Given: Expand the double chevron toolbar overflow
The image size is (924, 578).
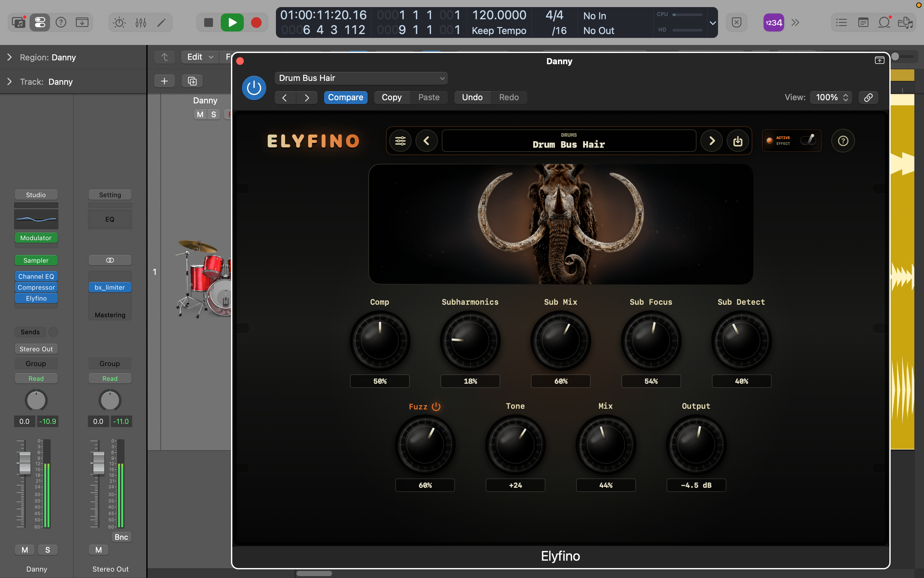Looking at the screenshot, I should [795, 22].
